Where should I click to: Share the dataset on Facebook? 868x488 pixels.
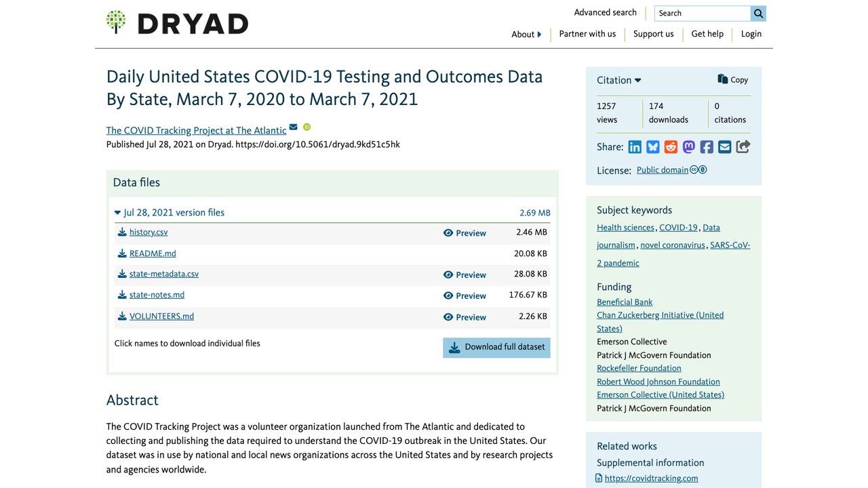pos(707,147)
